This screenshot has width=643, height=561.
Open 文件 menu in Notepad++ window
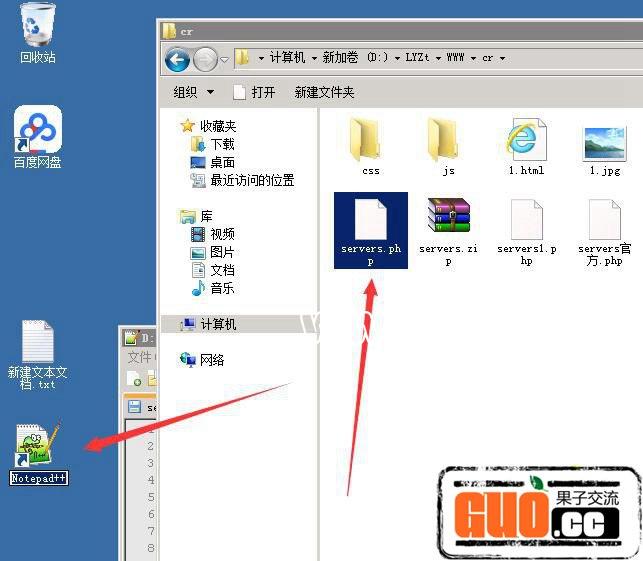(138, 357)
